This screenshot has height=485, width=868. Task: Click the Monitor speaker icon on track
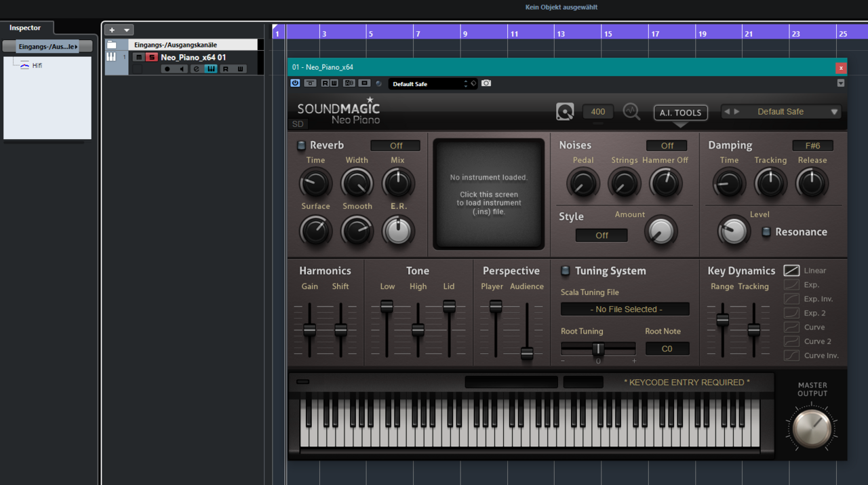click(182, 69)
